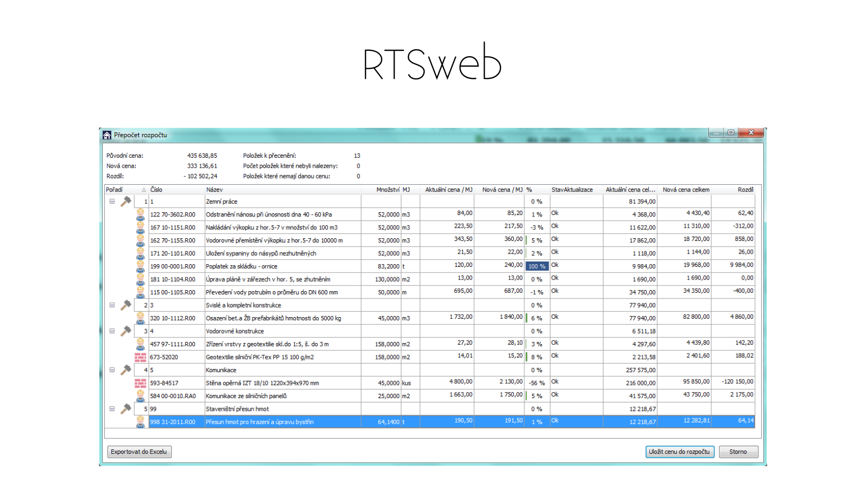This screenshot has height=504, width=866.
Task: Collapse the Staveništní přesun hmot section
Action: pyautogui.click(x=112, y=409)
